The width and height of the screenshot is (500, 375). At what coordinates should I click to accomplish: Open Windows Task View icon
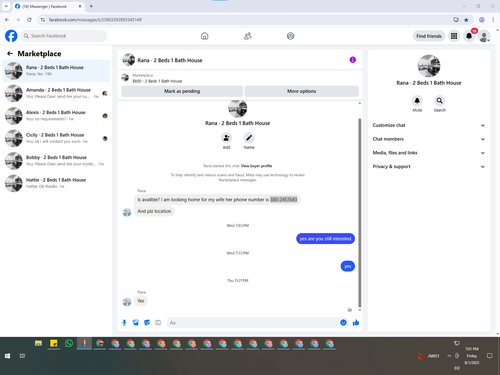(22, 356)
